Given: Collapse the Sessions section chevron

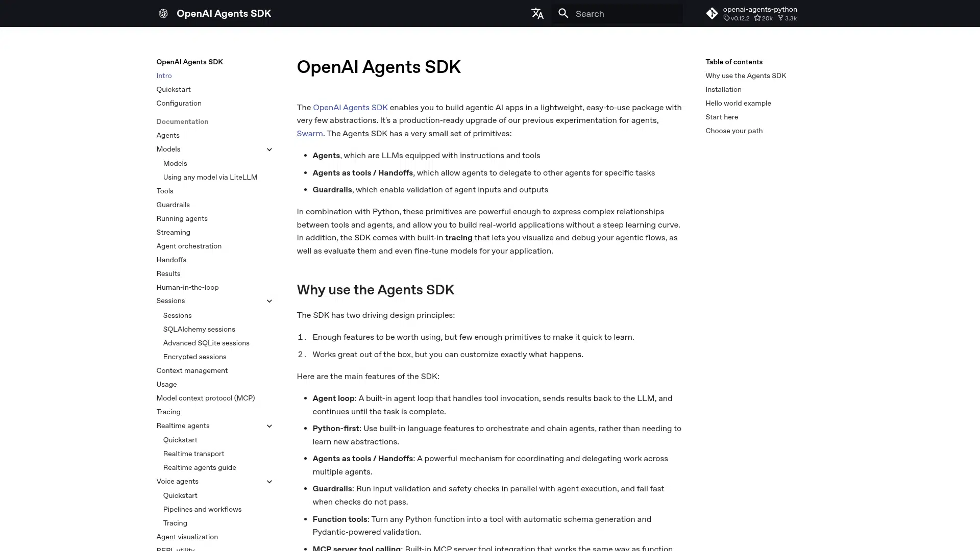Looking at the screenshot, I should 269,301.
